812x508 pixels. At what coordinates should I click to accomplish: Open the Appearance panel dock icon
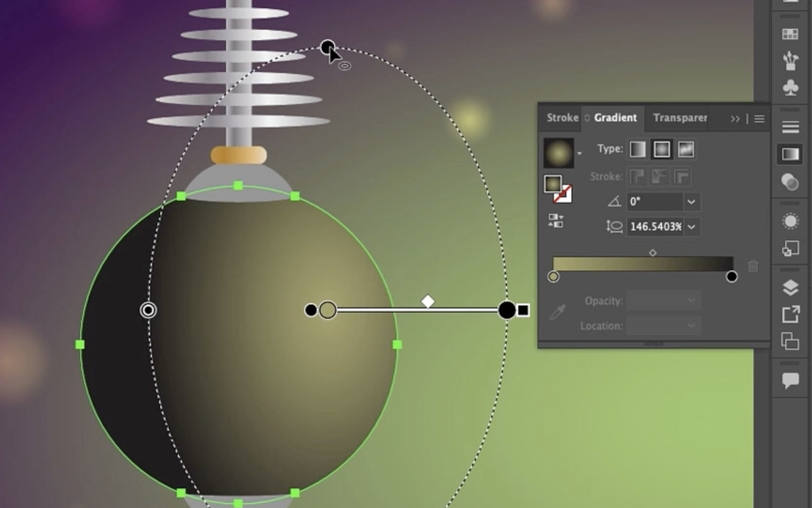click(x=790, y=222)
